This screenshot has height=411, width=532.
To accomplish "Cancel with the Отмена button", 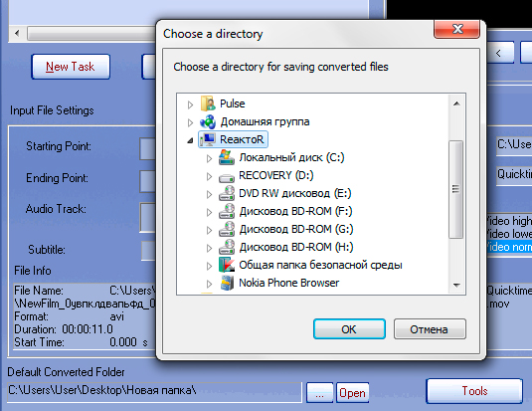I will [x=430, y=328].
